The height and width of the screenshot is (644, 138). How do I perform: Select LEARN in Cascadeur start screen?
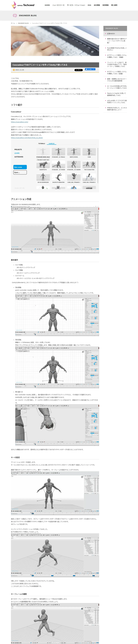pos(17,153)
